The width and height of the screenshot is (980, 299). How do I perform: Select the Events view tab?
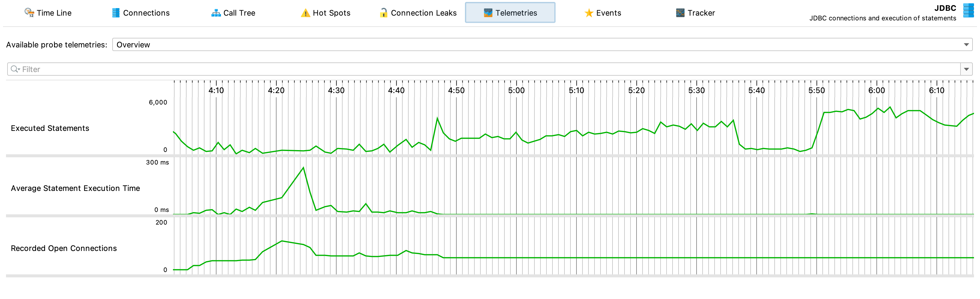pos(603,13)
